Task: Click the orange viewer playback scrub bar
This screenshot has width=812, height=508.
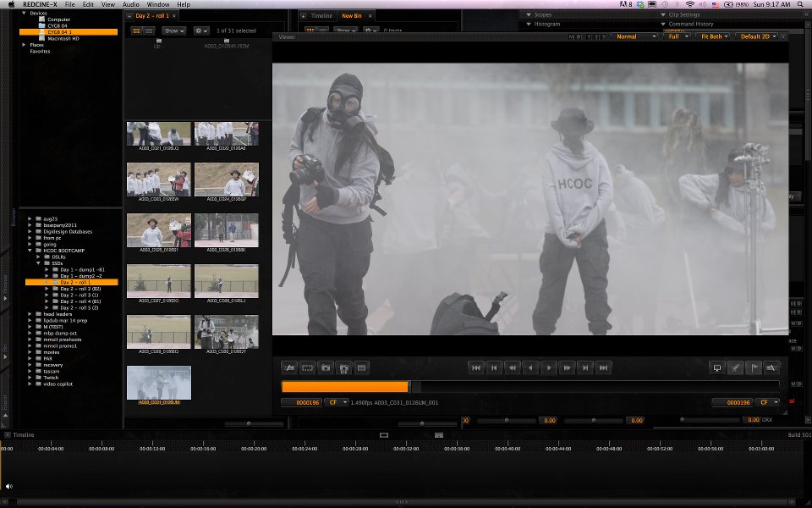Action: coord(345,386)
